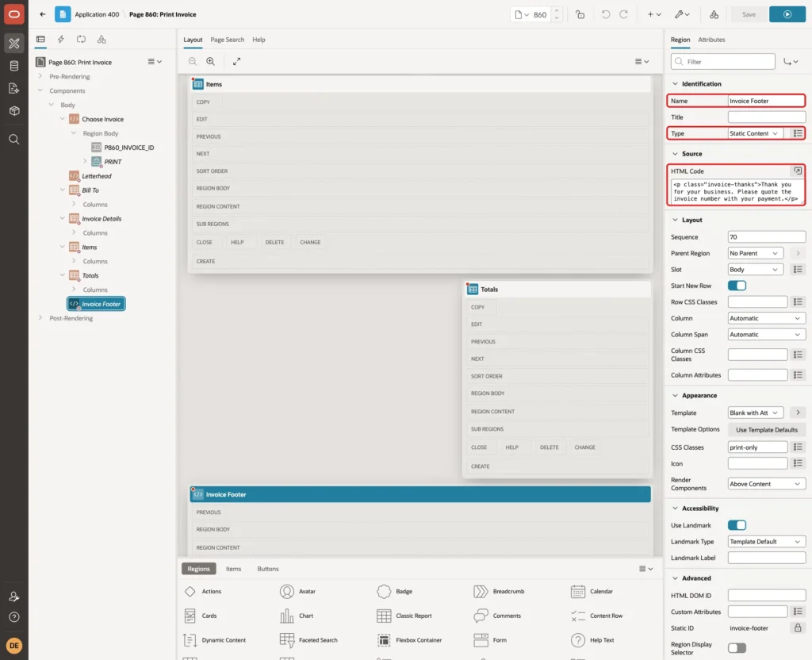
Task: Click the Name field Invoice Footer
Action: click(766, 101)
